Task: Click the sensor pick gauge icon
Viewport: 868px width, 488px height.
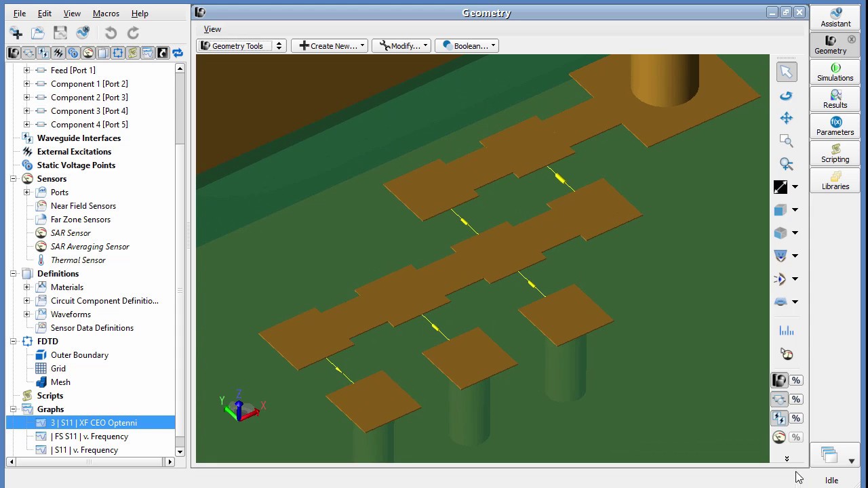Action: tap(786, 354)
